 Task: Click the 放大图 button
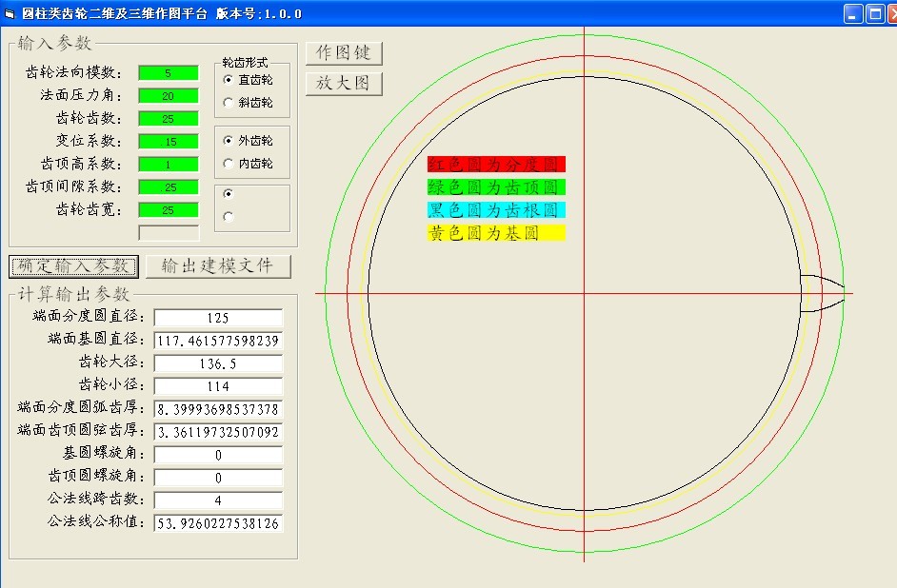(x=344, y=84)
